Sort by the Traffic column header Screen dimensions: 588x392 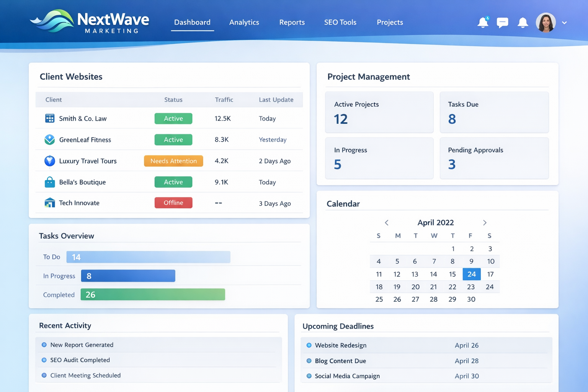coord(224,100)
